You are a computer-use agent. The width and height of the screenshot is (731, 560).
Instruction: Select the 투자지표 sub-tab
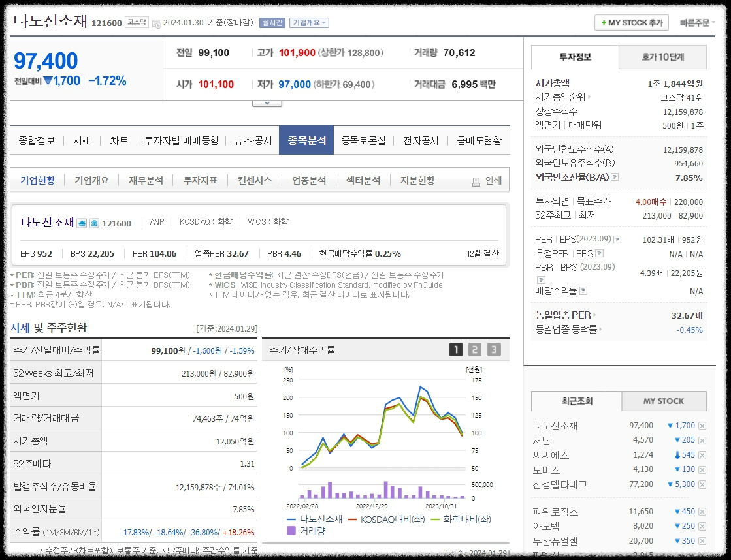201,180
